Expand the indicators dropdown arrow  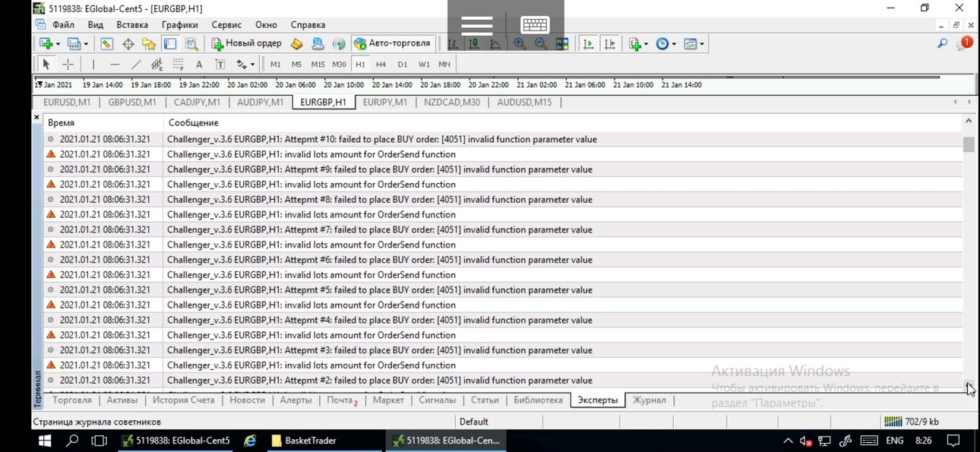click(646, 44)
